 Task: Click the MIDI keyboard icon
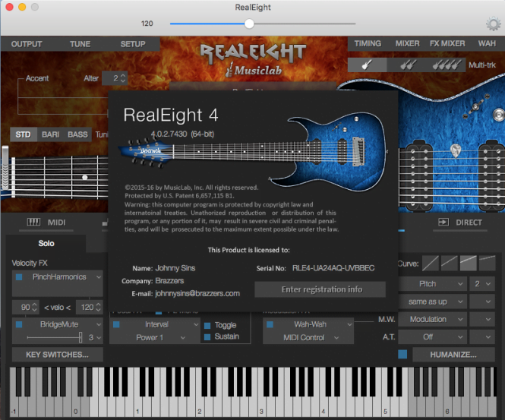tap(33, 222)
